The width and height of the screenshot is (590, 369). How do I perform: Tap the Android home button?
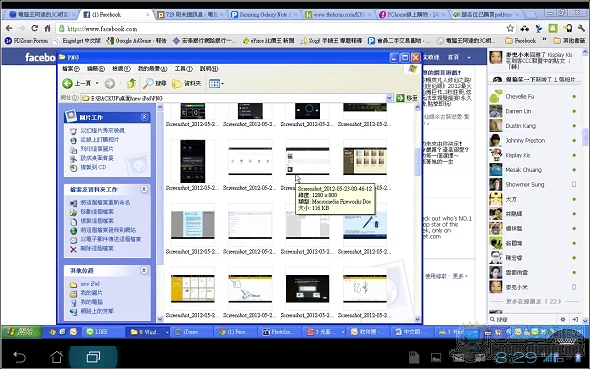tap(56, 357)
